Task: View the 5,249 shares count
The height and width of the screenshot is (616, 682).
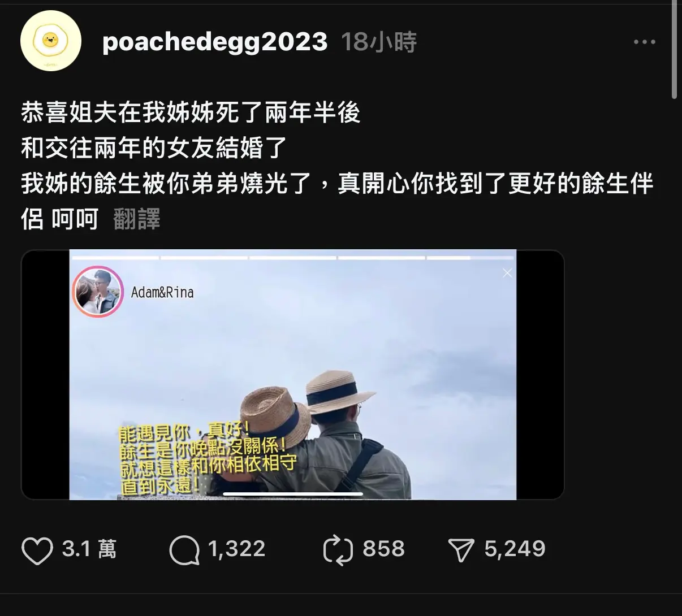Action: pyautogui.click(x=515, y=549)
